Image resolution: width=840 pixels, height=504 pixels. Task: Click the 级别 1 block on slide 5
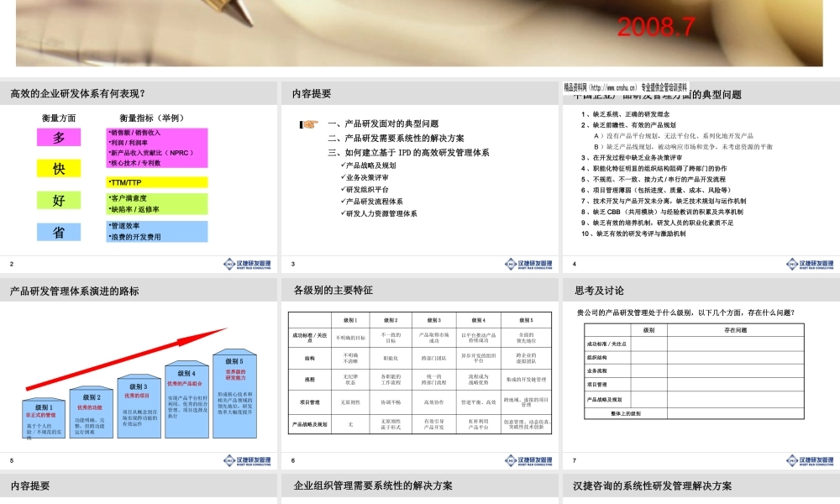pos(44,418)
